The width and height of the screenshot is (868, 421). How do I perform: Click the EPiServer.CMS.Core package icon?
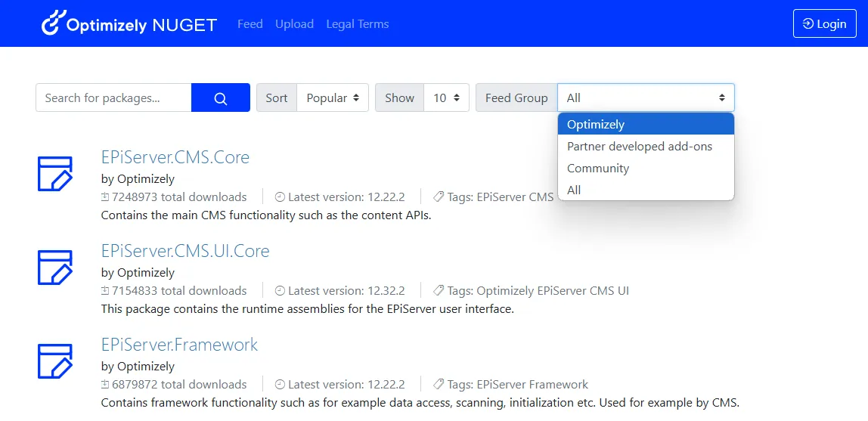click(x=54, y=174)
